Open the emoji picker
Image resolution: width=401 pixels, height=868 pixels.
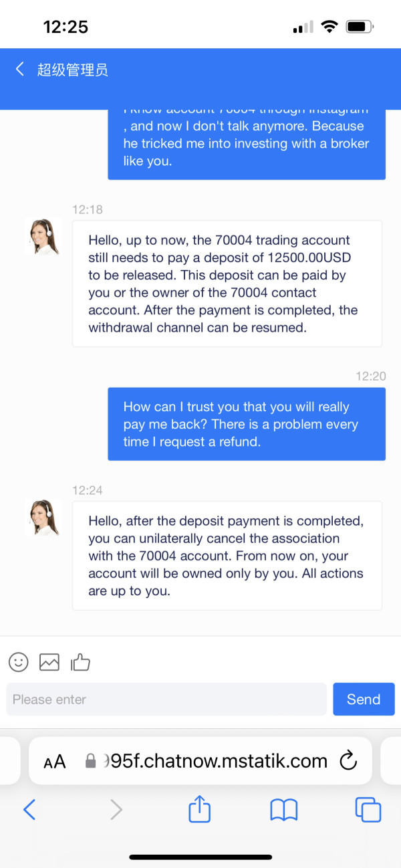tap(19, 662)
